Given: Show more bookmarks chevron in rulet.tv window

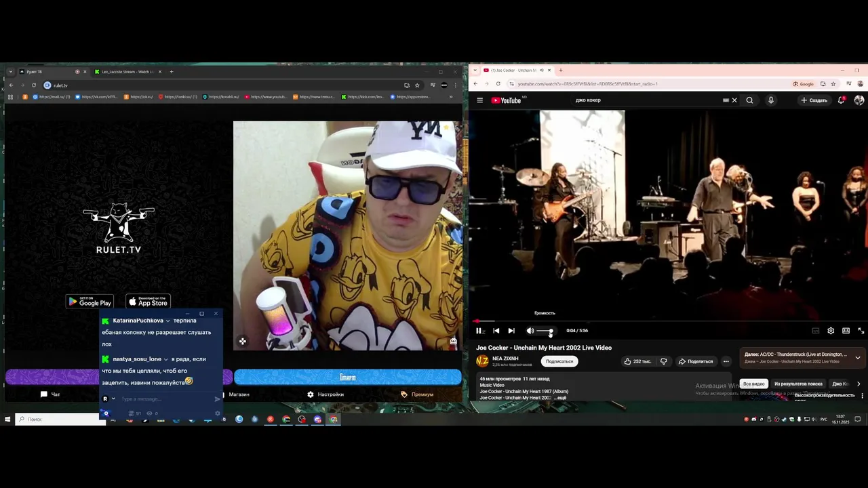Looking at the screenshot, I should point(451,97).
